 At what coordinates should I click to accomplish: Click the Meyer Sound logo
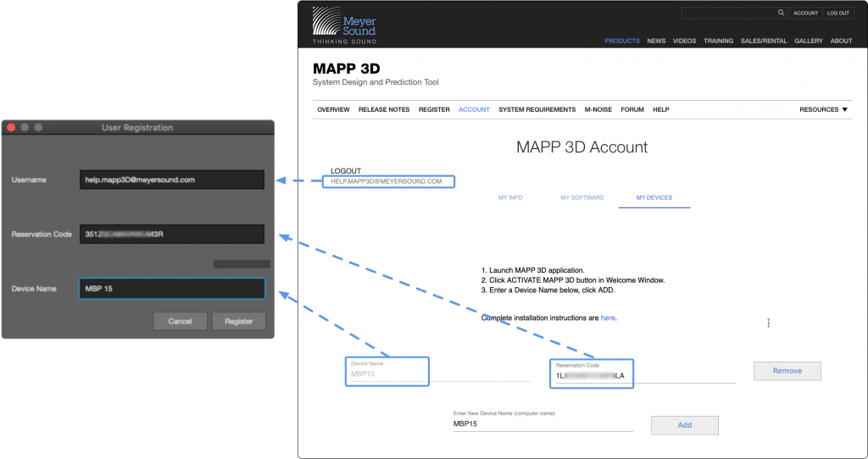[x=344, y=25]
